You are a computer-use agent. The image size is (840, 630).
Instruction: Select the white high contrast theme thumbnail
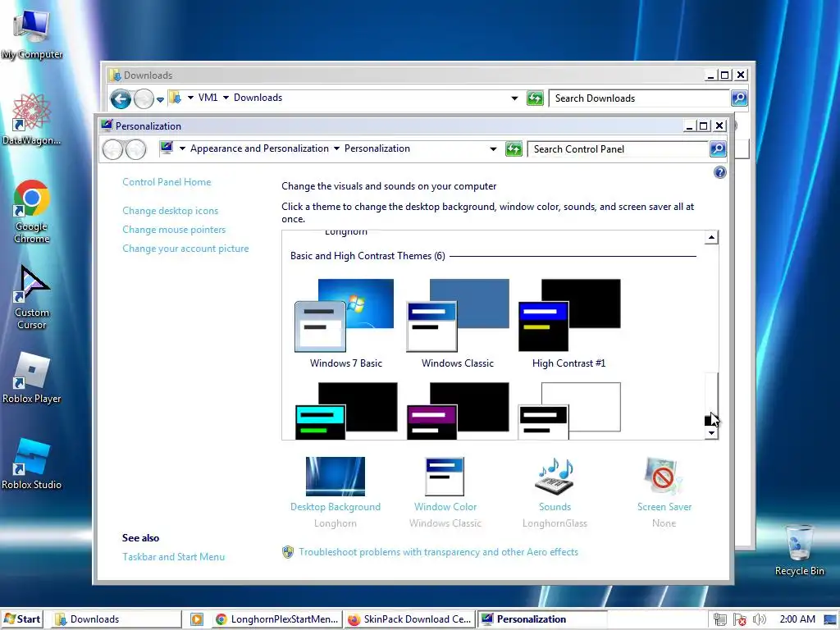pyautogui.click(x=569, y=410)
